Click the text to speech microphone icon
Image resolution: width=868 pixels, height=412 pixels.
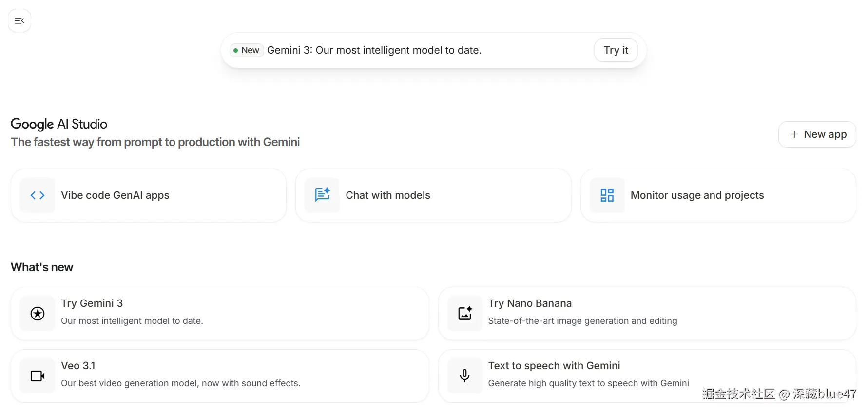click(465, 376)
